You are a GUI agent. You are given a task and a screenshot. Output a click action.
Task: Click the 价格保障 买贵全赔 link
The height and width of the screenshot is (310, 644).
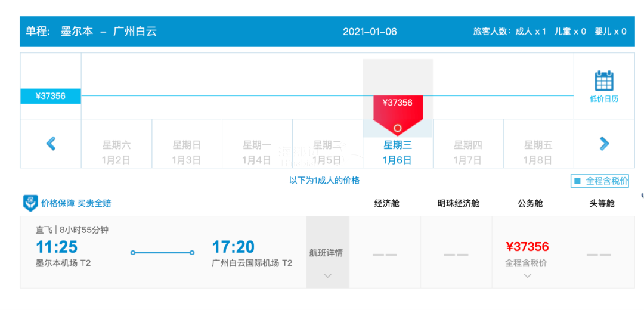[76, 203]
